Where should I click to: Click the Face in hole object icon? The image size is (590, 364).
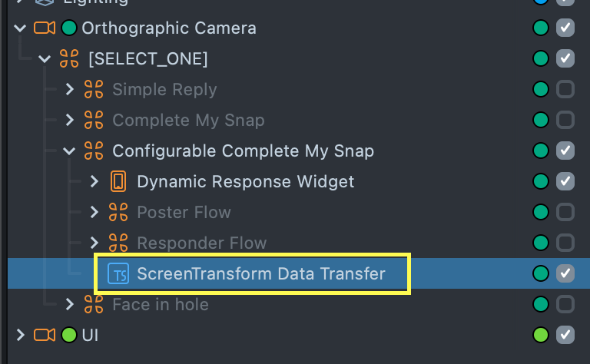(94, 305)
